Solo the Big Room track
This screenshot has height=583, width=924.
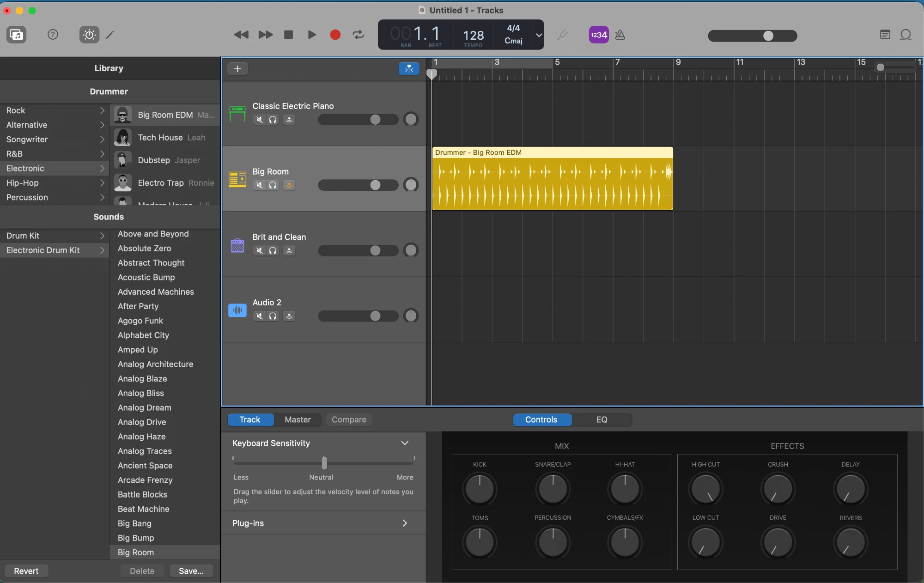coord(273,185)
